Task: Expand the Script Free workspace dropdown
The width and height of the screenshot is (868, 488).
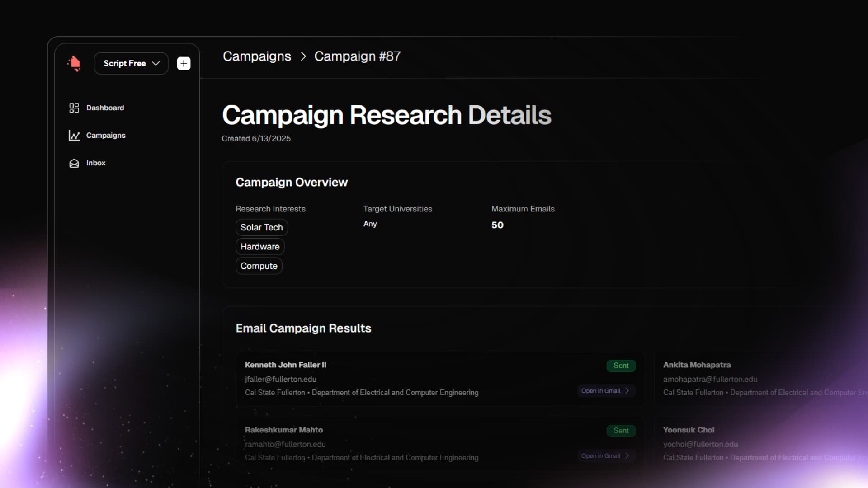Action: coord(131,63)
